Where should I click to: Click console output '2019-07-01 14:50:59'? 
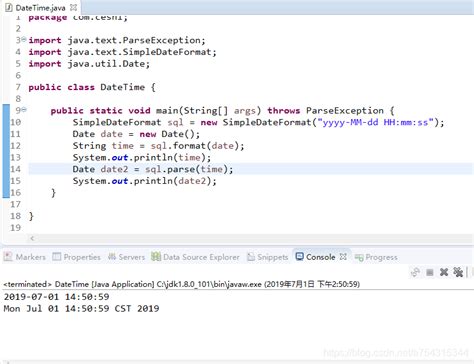(x=56, y=297)
